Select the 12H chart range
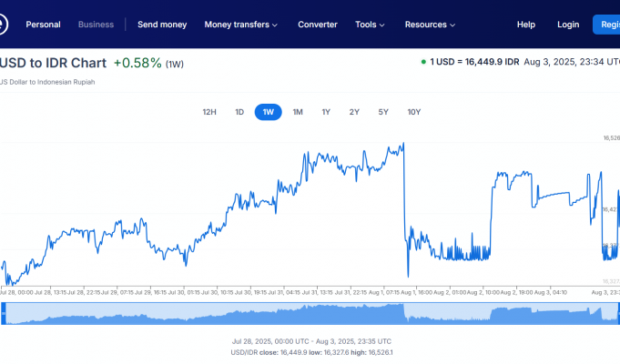 click(209, 112)
